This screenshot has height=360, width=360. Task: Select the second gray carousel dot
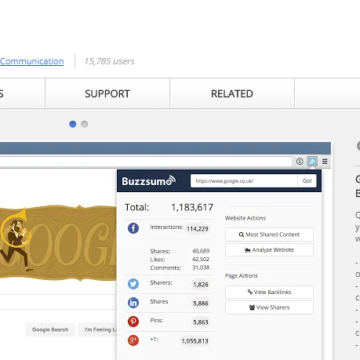(85, 124)
